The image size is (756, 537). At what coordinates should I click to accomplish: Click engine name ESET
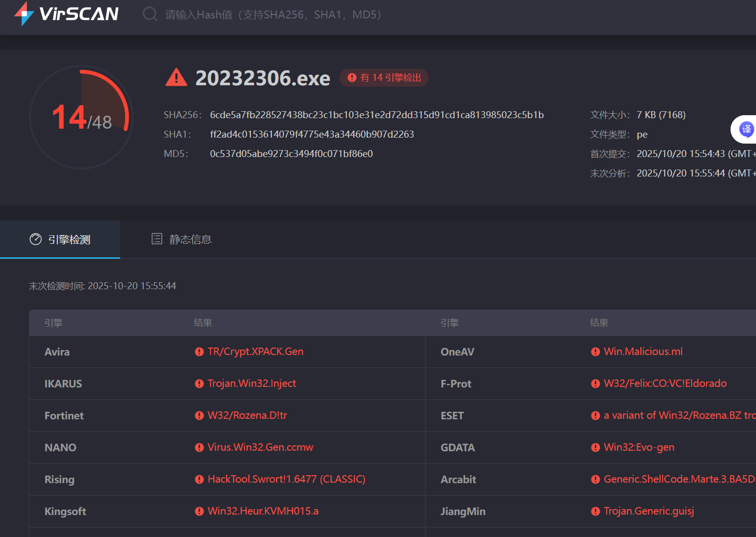[x=452, y=416]
